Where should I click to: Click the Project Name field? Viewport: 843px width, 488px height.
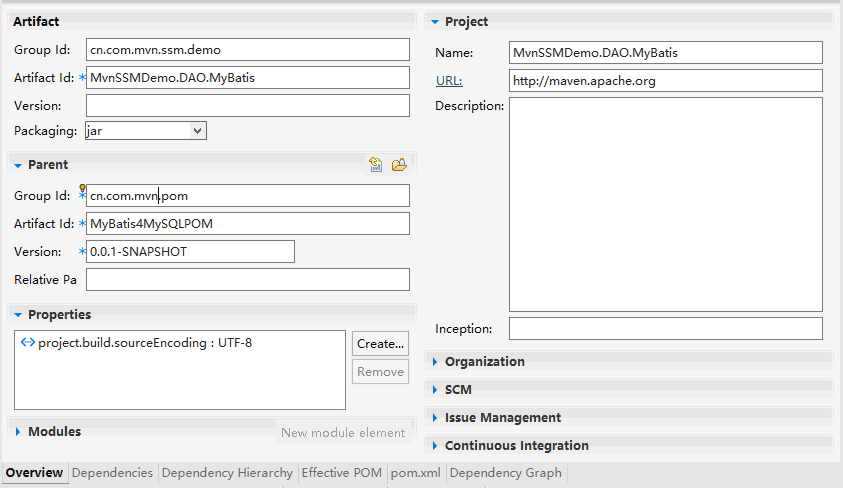[x=666, y=53]
